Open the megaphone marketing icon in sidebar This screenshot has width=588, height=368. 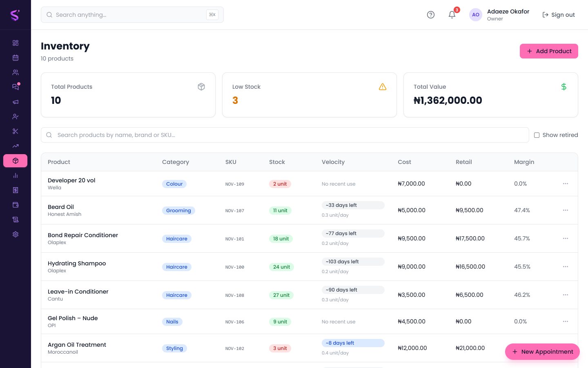tap(16, 102)
